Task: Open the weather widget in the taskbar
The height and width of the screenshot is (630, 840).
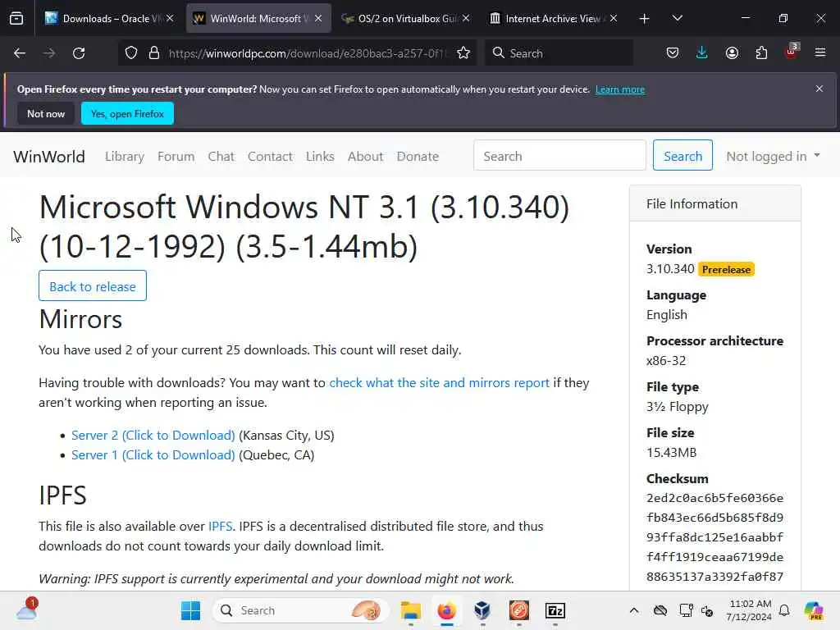Action: coord(26,609)
